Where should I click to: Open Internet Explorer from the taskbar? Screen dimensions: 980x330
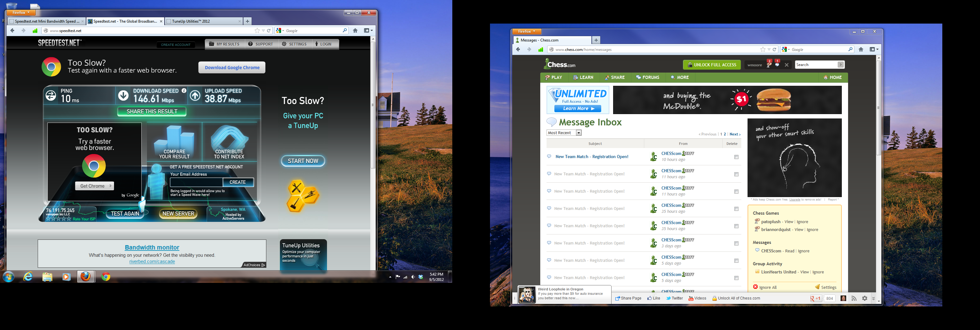point(28,277)
